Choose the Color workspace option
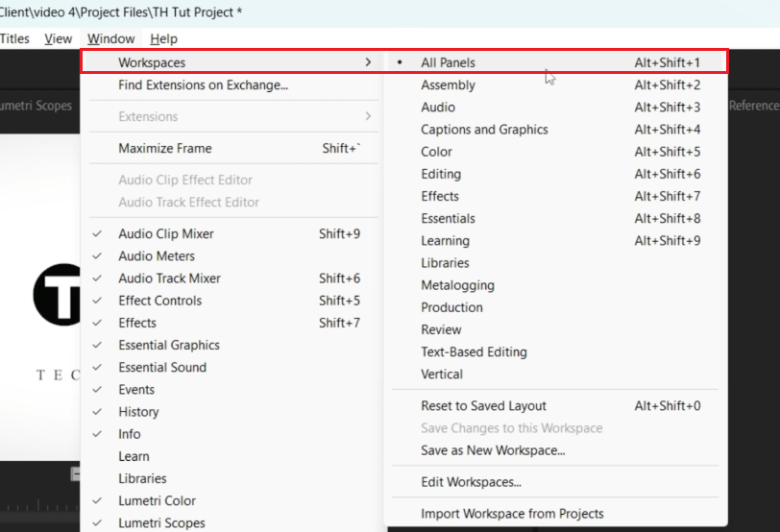The height and width of the screenshot is (532, 780). coord(436,152)
